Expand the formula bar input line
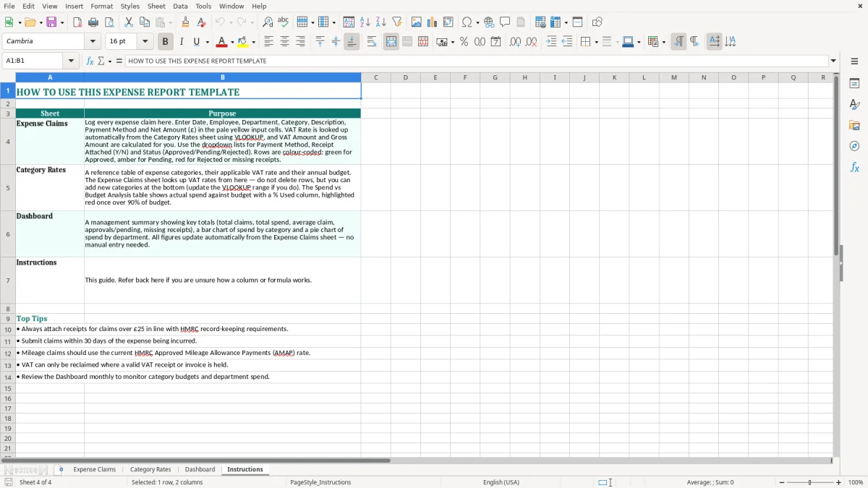This screenshot has width=868, height=488. pos(833,61)
